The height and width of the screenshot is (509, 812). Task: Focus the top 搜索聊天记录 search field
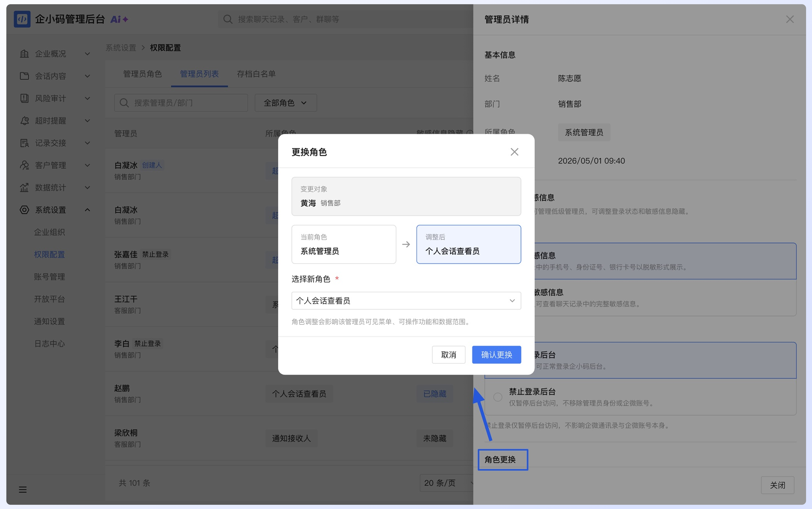tap(345, 19)
